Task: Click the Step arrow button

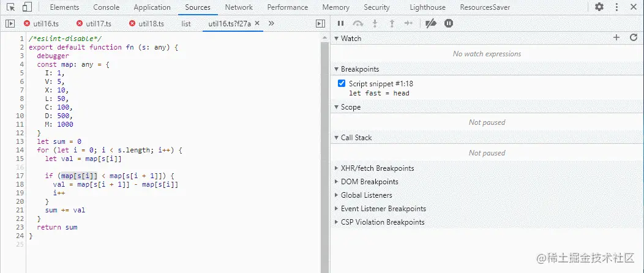Action: (x=408, y=23)
